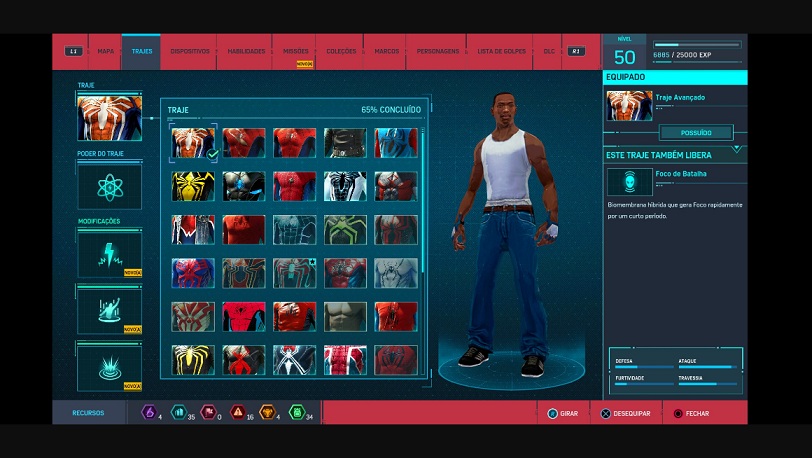Select the bare torso suit thumbnail
This screenshot has height=458, width=812.
[345, 317]
